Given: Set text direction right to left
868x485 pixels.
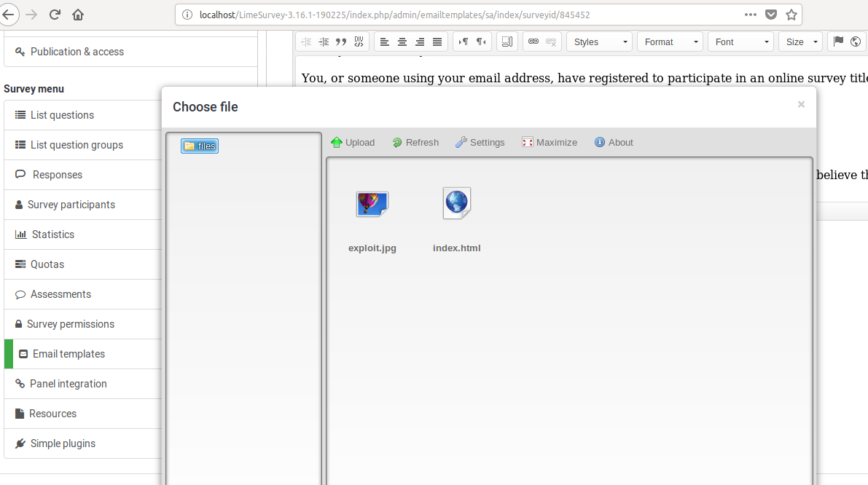Looking at the screenshot, I should (481, 42).
